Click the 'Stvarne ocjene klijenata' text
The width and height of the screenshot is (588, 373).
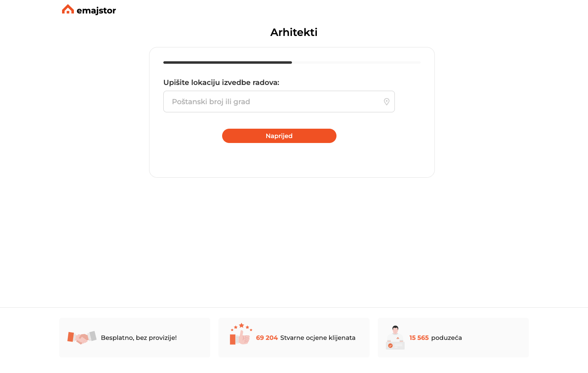pos(318,338)
